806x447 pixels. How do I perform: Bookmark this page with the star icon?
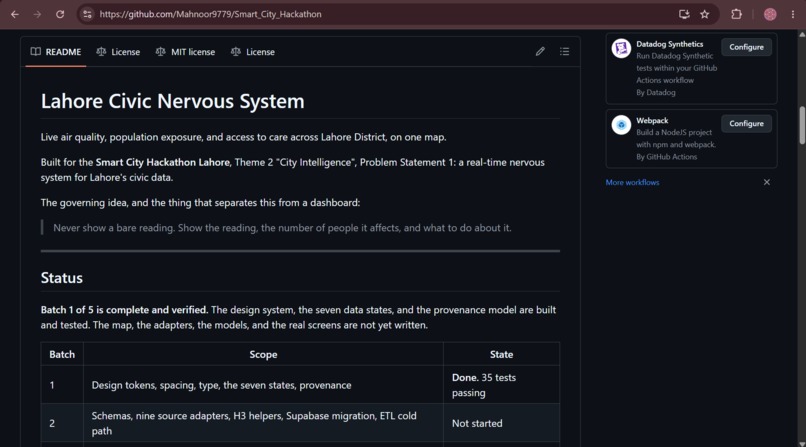pyautogui.click(x=705, y=14)
